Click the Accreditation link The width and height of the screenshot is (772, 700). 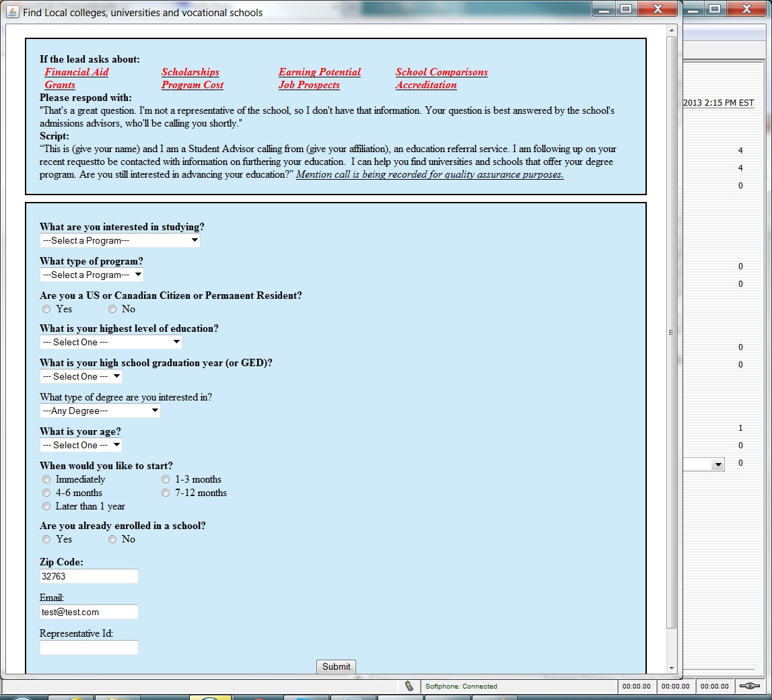click(426, 85)
